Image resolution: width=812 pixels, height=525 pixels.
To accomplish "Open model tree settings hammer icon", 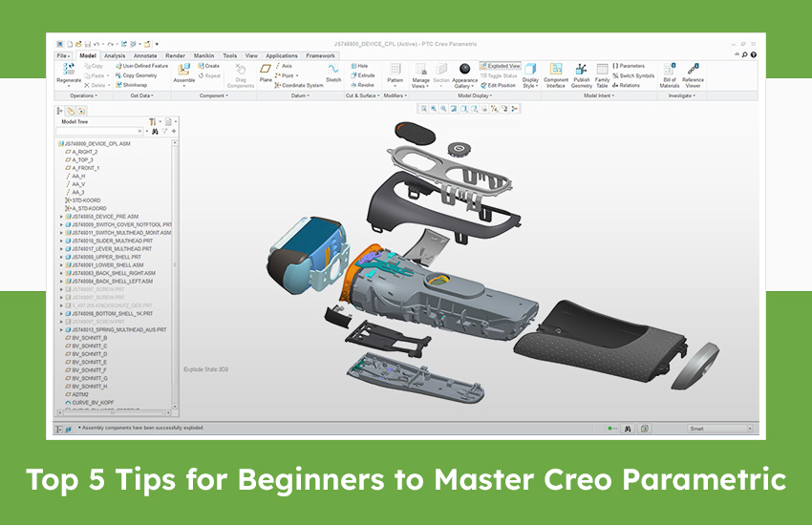I will (153, 122).
